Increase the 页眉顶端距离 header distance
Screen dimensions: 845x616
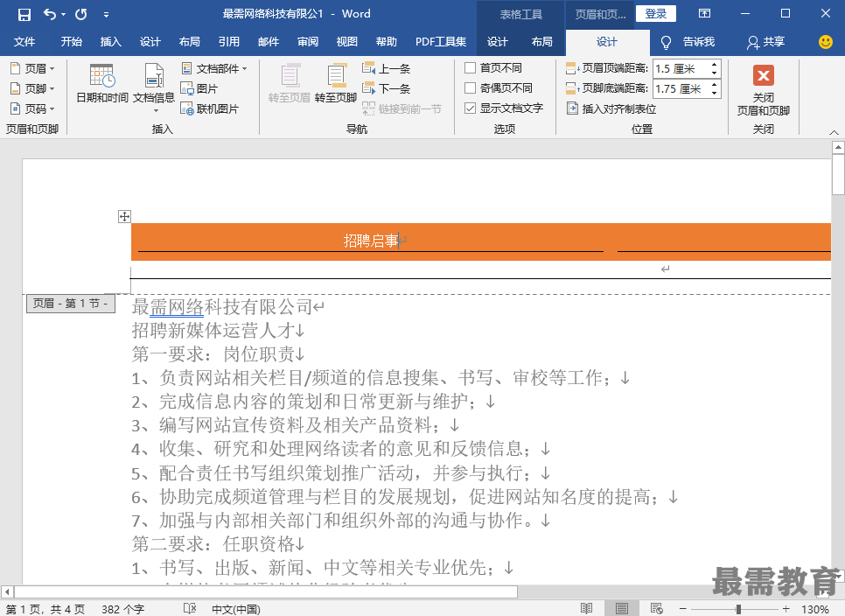[715, 65]
